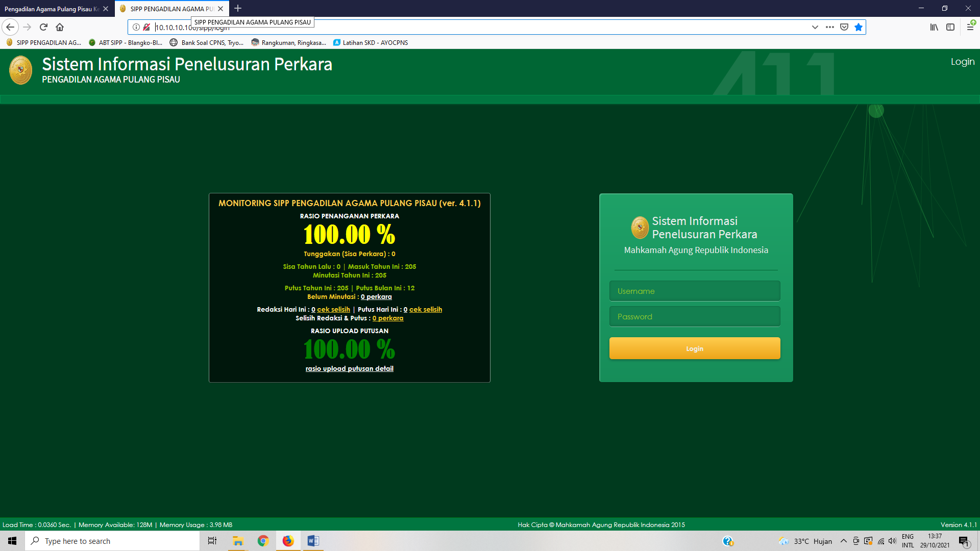Open the ABT SIPP Blangko bookmark

[x=126, y=43]
